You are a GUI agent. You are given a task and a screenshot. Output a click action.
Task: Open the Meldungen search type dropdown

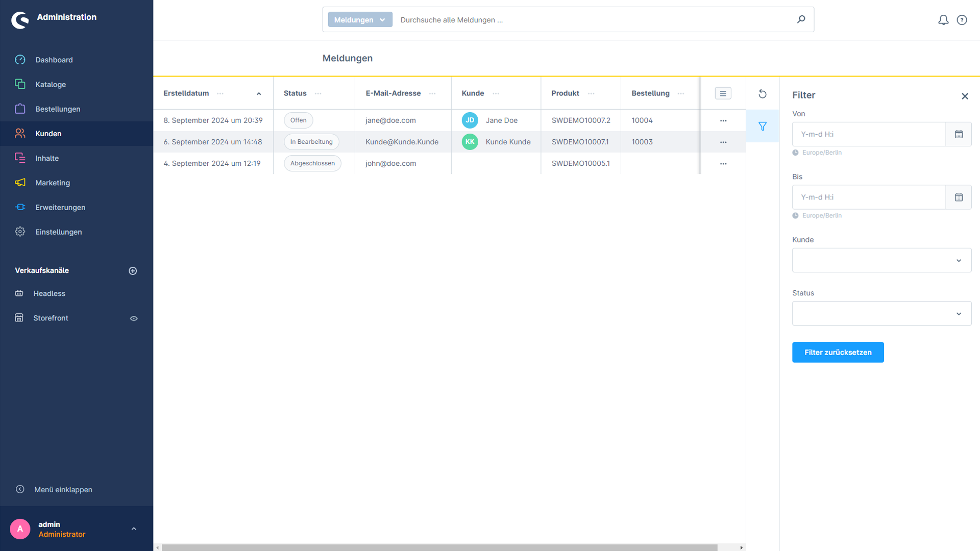360,19
